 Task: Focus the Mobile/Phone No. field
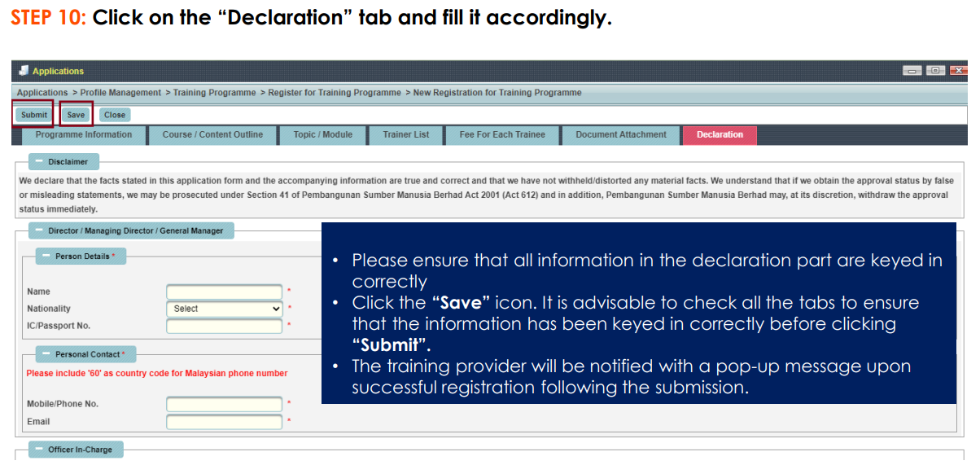tap(225, 404)
